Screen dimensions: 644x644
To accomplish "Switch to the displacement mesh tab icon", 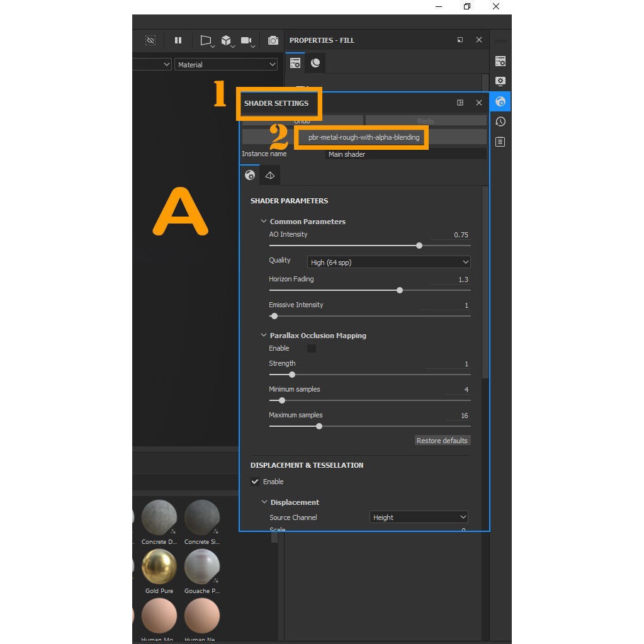I will [270, 176].
